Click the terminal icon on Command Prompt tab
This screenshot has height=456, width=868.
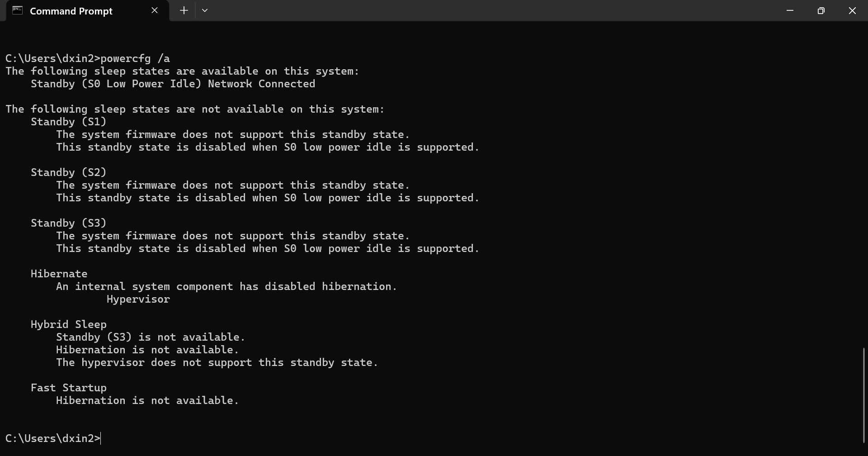18,10
